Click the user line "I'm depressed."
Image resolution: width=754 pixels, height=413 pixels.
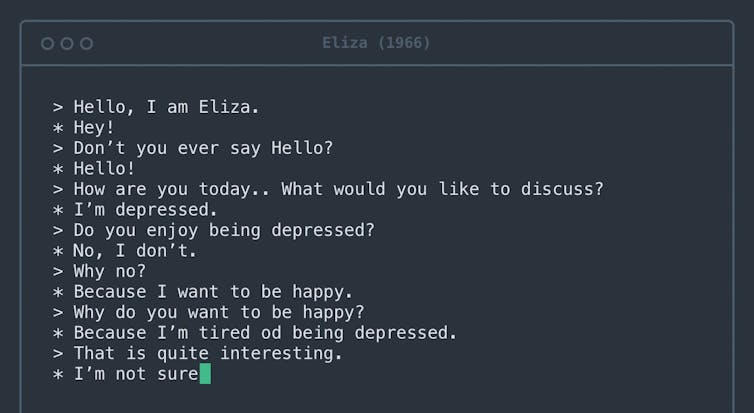click(145, 210)
